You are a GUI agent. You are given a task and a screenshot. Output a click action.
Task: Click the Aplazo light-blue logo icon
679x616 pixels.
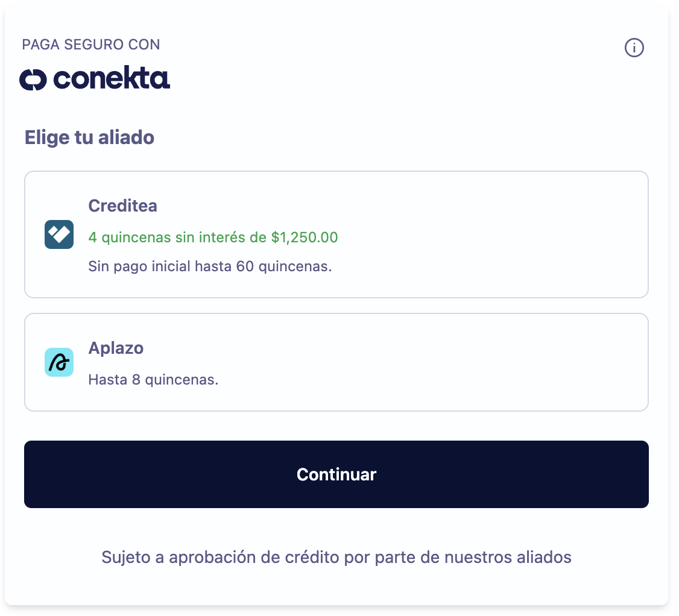pos(59,362)
